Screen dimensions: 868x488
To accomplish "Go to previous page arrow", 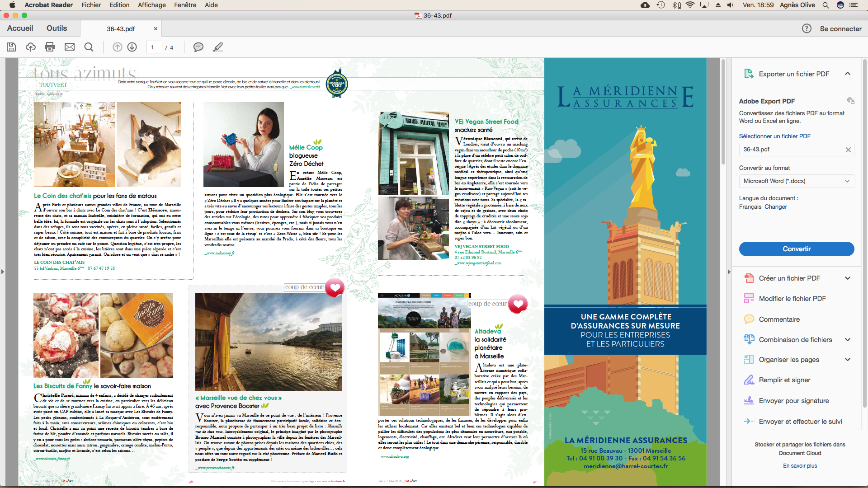I will point(117,47).
